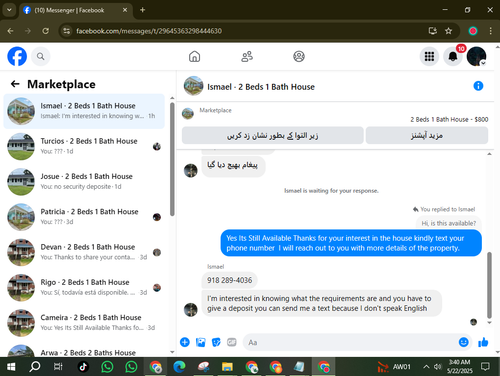Viewport: 500px width, 376px height.
Task: Click the Marketplace listing thumbnail under header
Action: pos(188,114)
